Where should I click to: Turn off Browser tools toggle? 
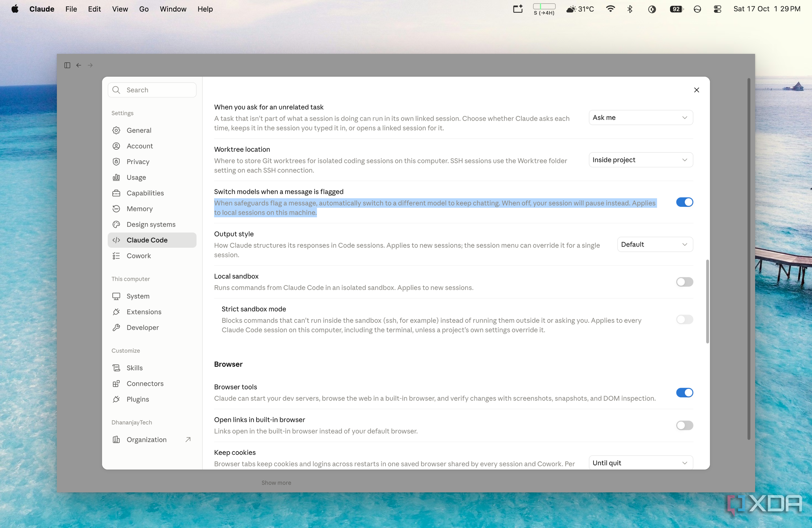click(x=684, y=393)
